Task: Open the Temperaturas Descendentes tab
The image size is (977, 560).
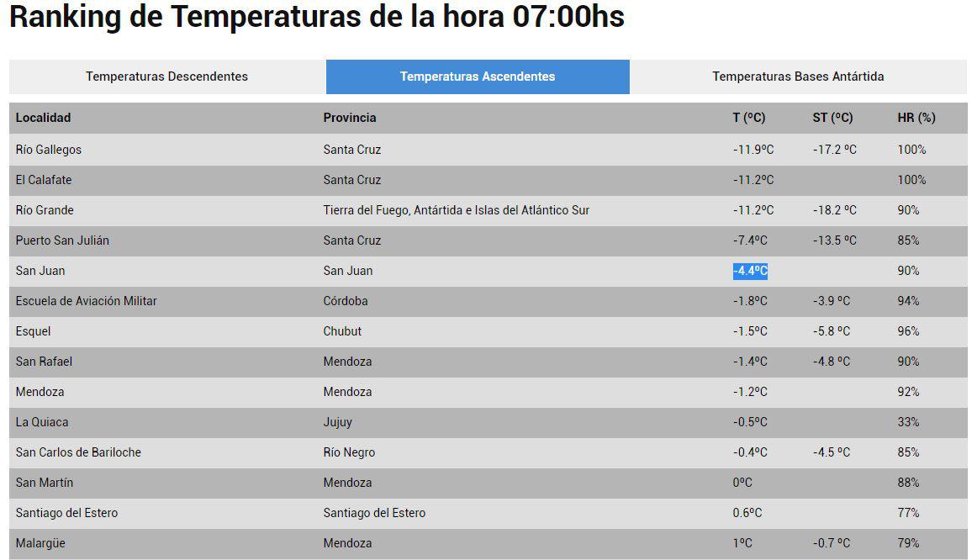Action: [x=166, y=77]
